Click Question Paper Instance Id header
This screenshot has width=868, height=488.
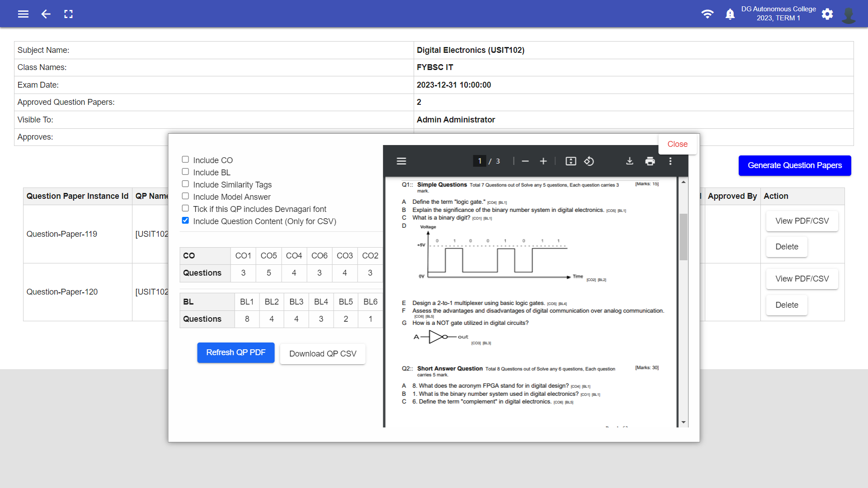coord(77,196)
